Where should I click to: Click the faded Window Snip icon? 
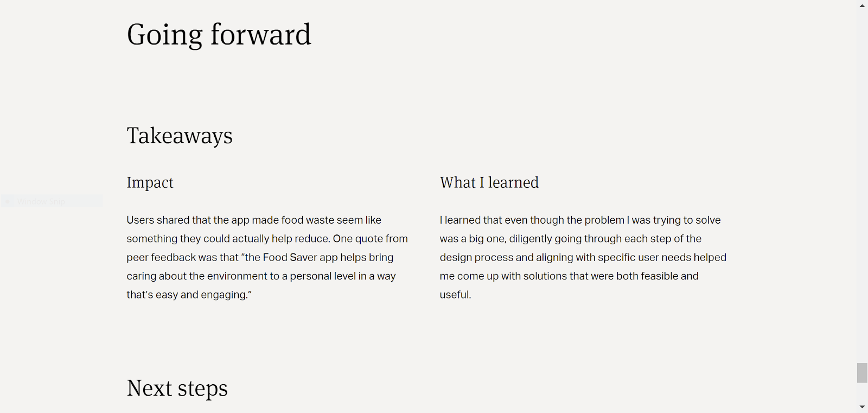point(8,201)
